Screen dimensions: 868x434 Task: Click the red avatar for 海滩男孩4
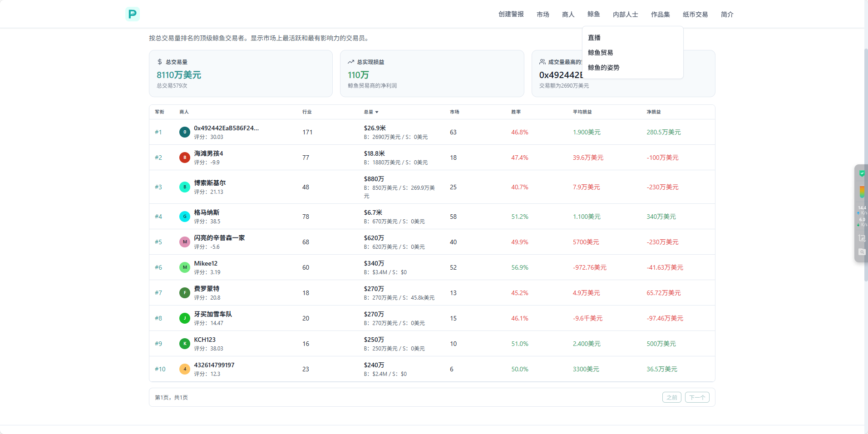pyautogui.click(x=185, y=158)
